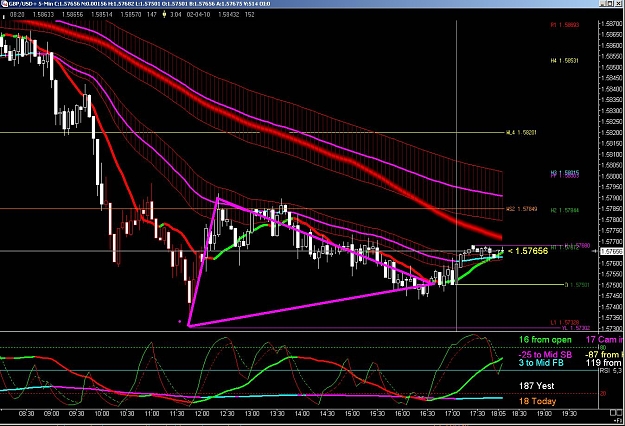Click the 1.58700 tick at top of price axis
Viewport: 625px width, 426px height.
point(611,24)
